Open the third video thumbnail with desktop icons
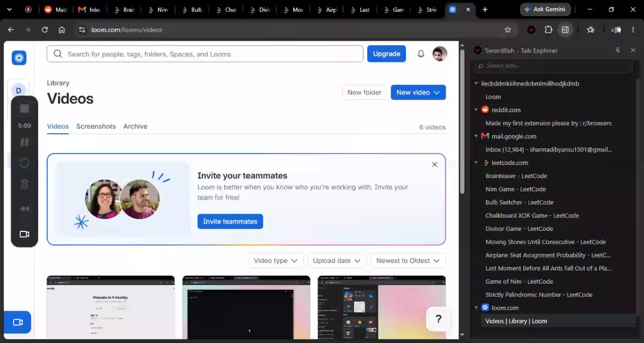 [381, 307]
